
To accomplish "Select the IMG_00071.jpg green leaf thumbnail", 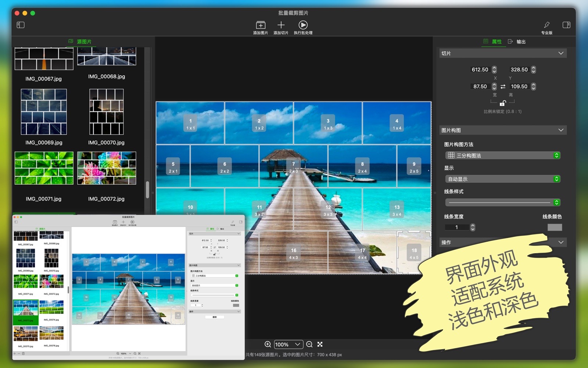I will click(x=44, y=168).
